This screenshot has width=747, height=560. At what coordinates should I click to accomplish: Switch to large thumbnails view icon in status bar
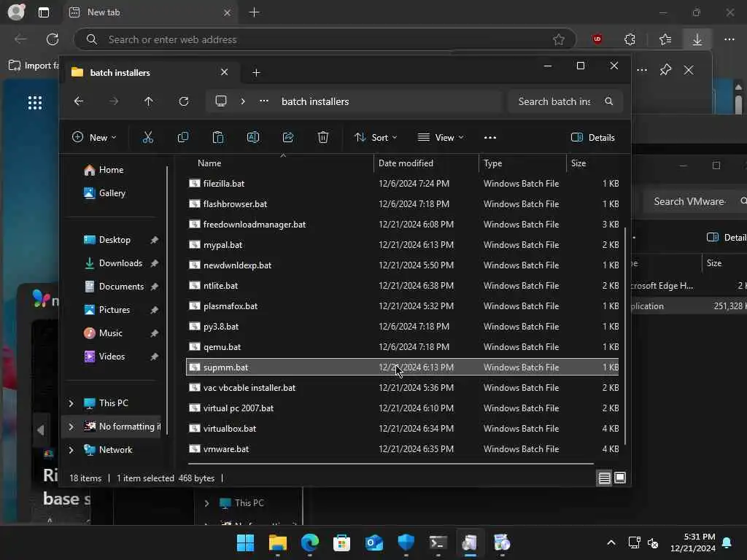point(620,478)
